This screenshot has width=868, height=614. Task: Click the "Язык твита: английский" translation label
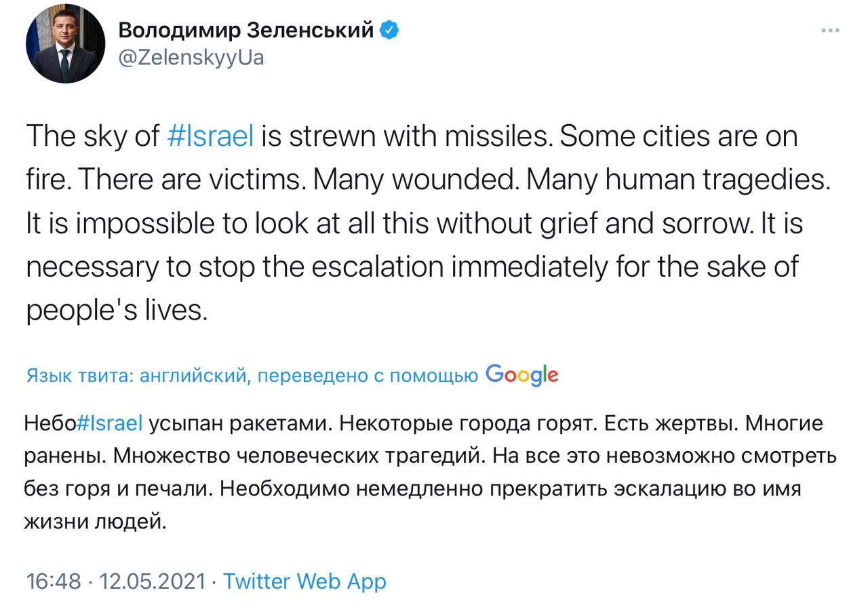pos(135,375)
